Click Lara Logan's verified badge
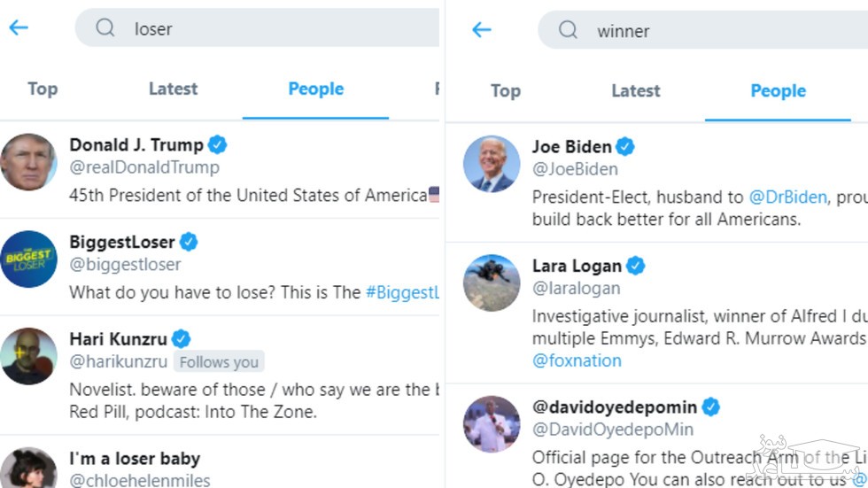 point(636,265)
